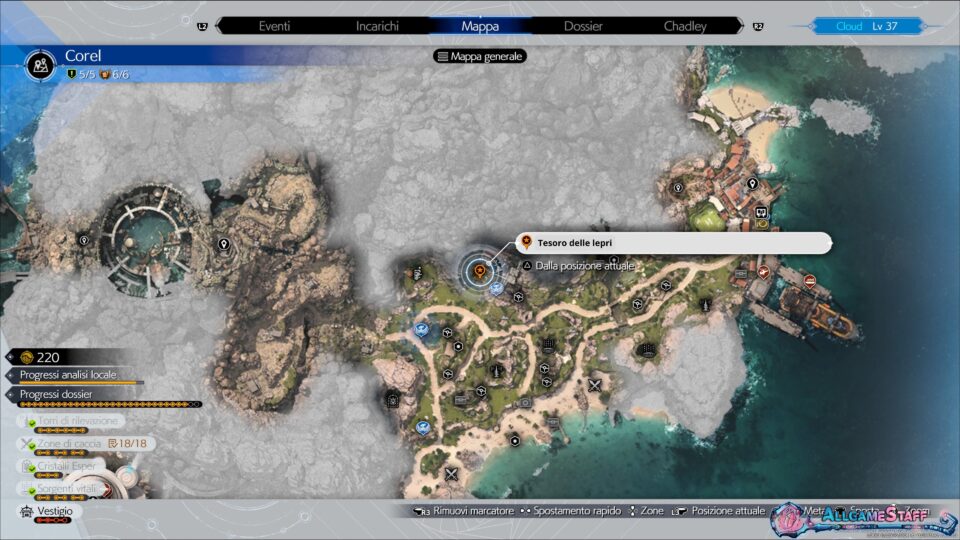Switch to the Eventi tab
This screenshot has width=960, height=540.
274,26
